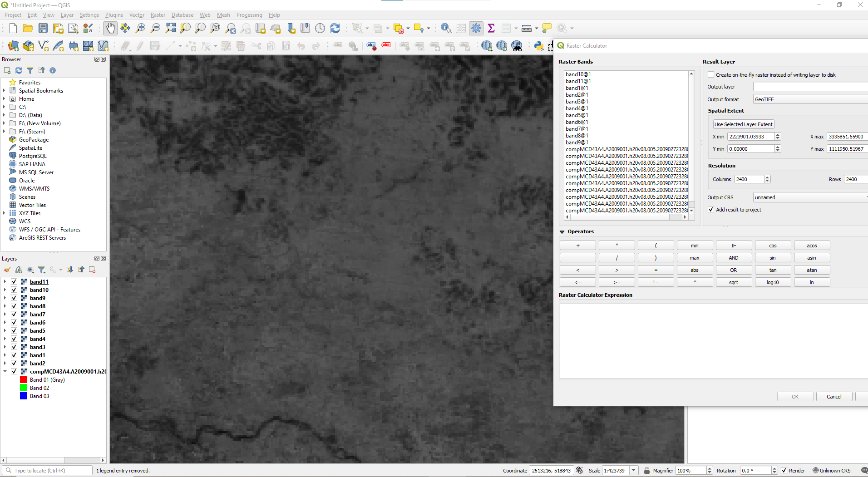Click the Zoom Full extent icon
This screenshot has width=868, height=477.
[170, 28]
